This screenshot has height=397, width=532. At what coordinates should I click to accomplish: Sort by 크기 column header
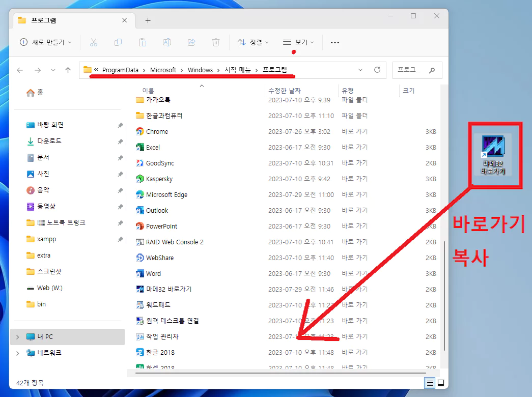click(x=408, y=91)
